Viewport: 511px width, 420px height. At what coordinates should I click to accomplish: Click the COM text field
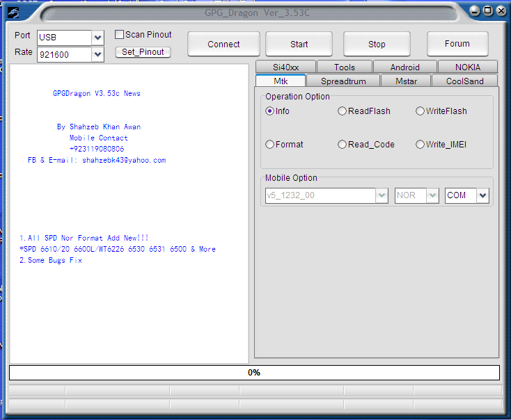pos(461,195)
